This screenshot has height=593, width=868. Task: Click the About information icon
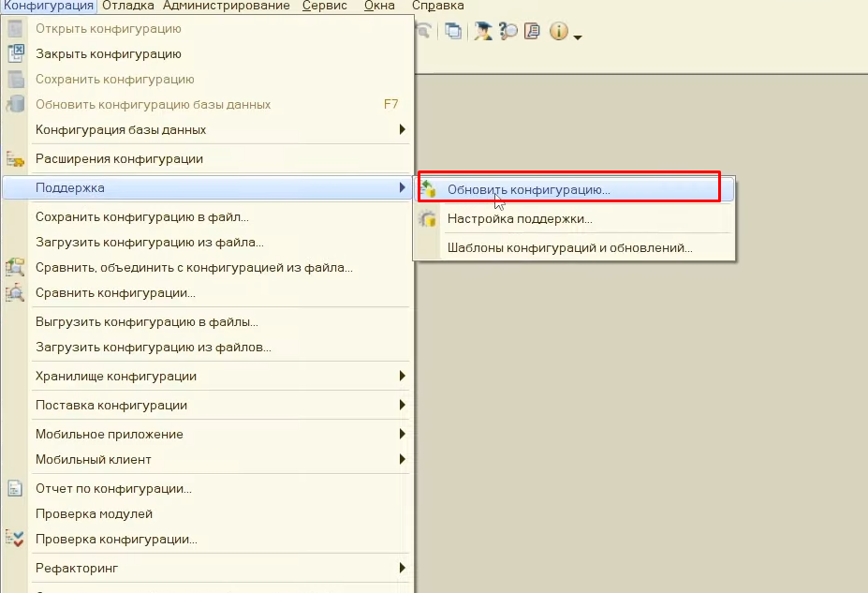click(x=559, y=31)
